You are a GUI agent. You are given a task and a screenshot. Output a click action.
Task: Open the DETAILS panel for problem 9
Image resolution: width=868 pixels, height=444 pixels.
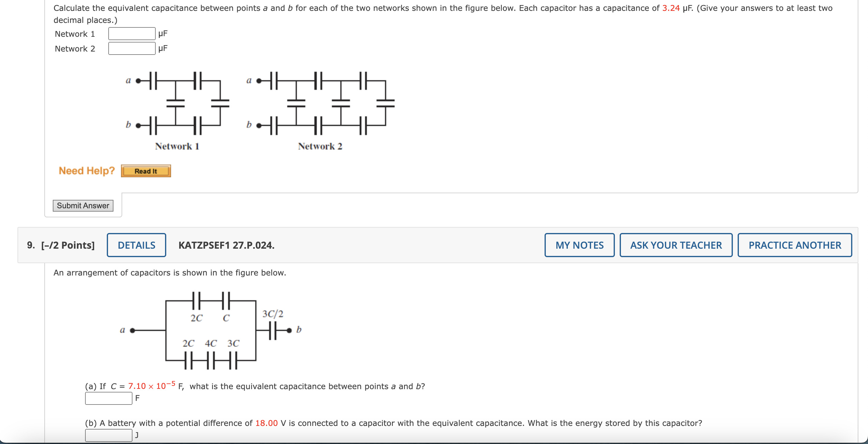(x=136, y=245)
